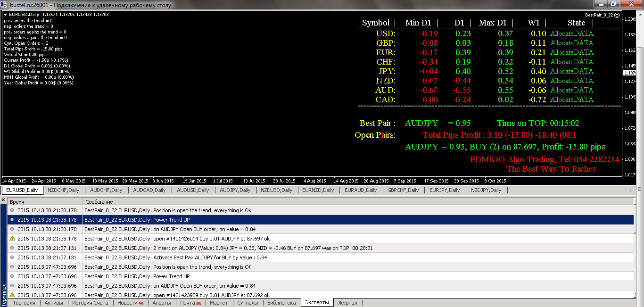Click gray dot icon of 'Activate Best Pair AUDJPY' row
The width and height of the screenshot is (644, 307).
click(12, 257)
